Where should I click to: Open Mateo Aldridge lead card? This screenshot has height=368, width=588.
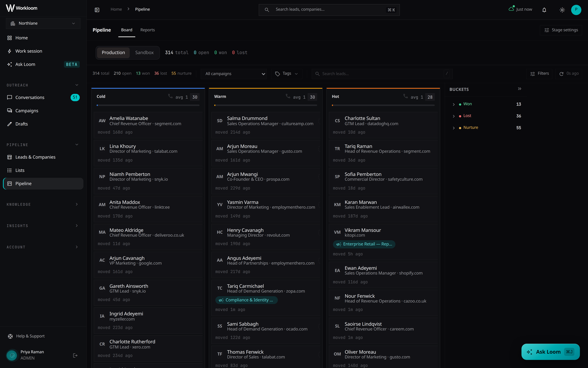click(148, 237)
